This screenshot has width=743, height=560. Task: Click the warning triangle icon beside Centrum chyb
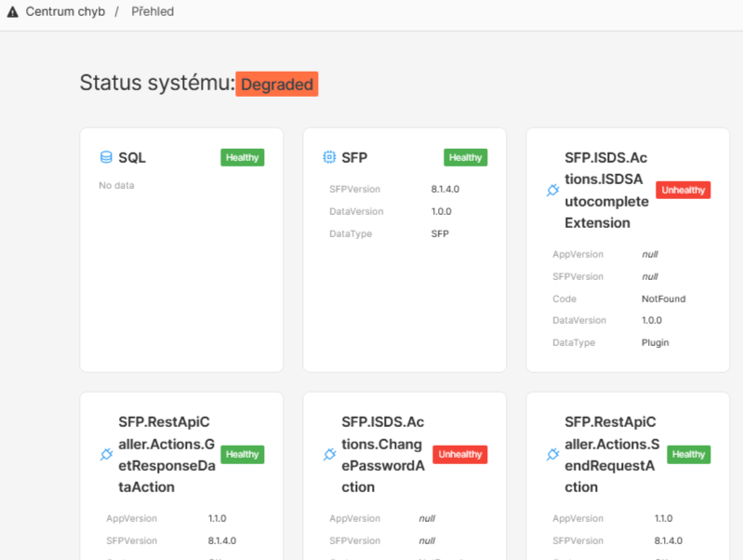pos(12,12)
